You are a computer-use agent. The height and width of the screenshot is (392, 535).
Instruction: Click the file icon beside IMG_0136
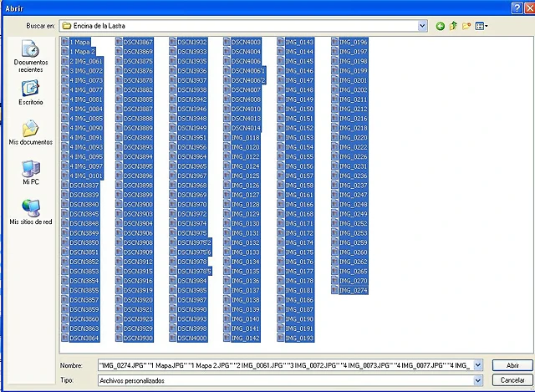coord(227,281)
